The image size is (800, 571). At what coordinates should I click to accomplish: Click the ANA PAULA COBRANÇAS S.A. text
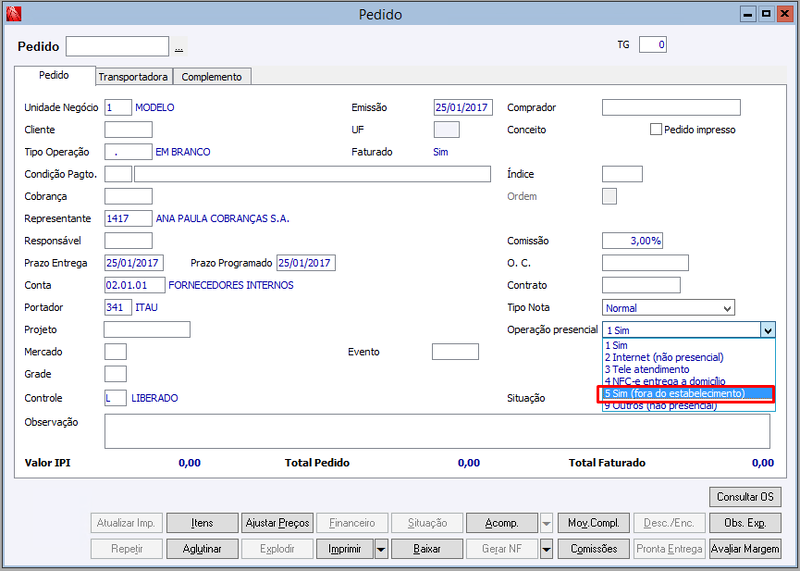point(222,218)
